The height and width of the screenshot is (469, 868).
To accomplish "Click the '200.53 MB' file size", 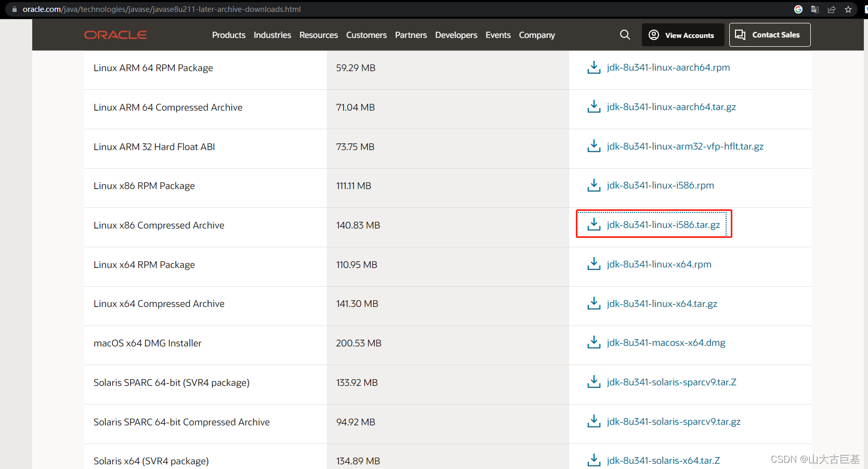I will click(x=359, y=343).
